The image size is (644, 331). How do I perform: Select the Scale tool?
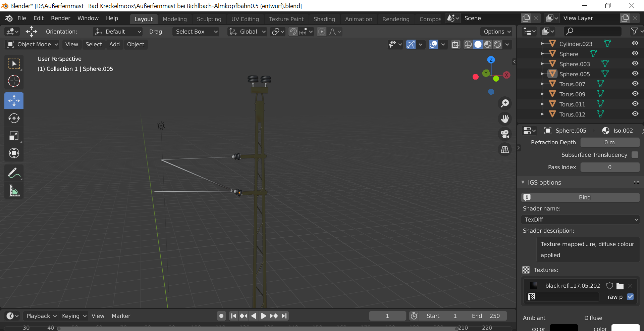click(x=14, y=136)
